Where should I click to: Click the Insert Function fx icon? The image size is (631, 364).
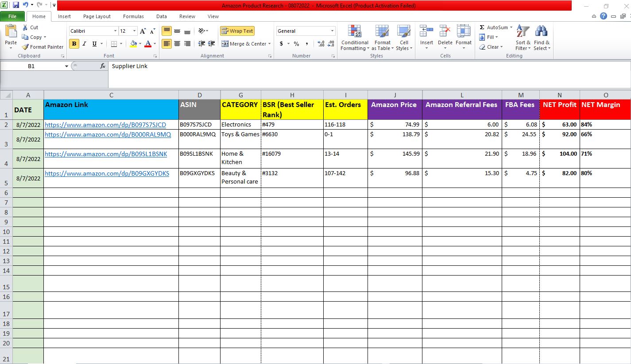point(103,66)
